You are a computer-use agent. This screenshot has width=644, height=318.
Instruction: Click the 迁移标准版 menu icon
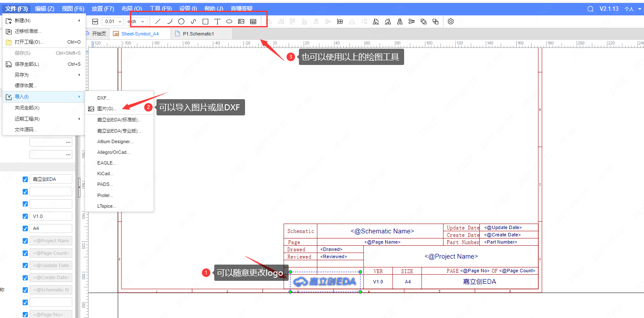coord(9,31)
